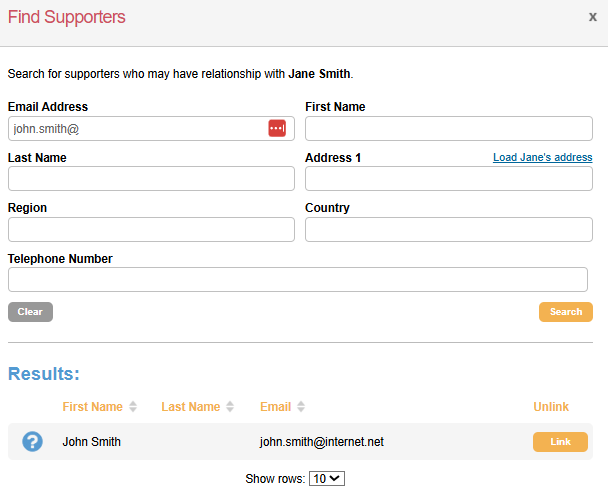608x494 pixels.
Task: Focus the Email Address input field
Action: 135,128
